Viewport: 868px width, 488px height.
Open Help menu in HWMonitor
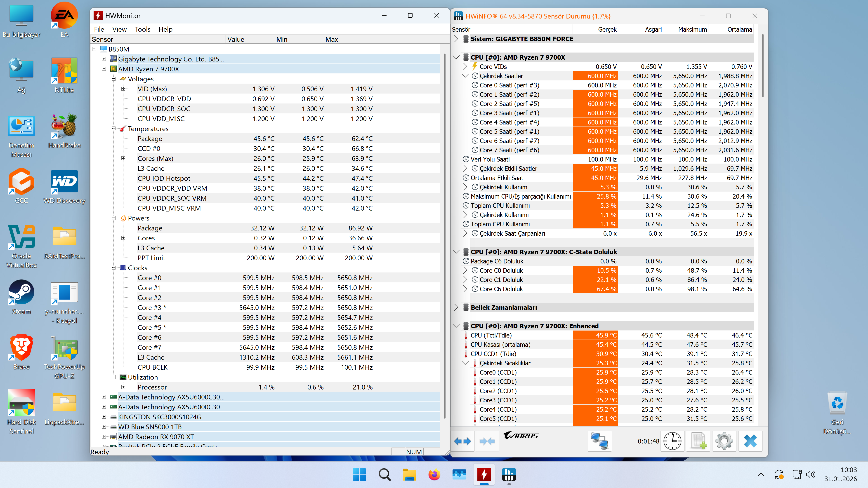tap(165, 29)
